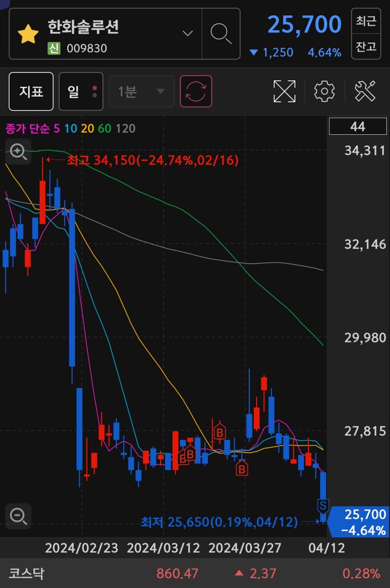
Task: Select the 20-day moving average label
Action: click(88, 129)
